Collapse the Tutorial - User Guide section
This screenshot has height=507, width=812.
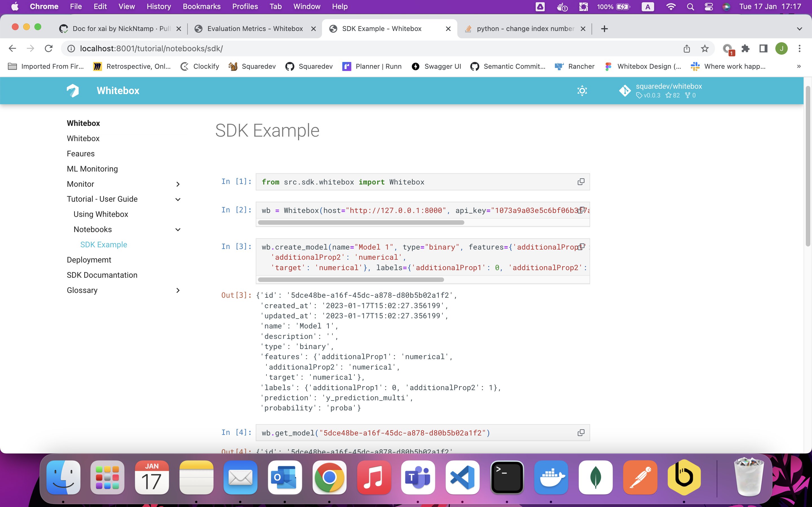pos(178,199)
